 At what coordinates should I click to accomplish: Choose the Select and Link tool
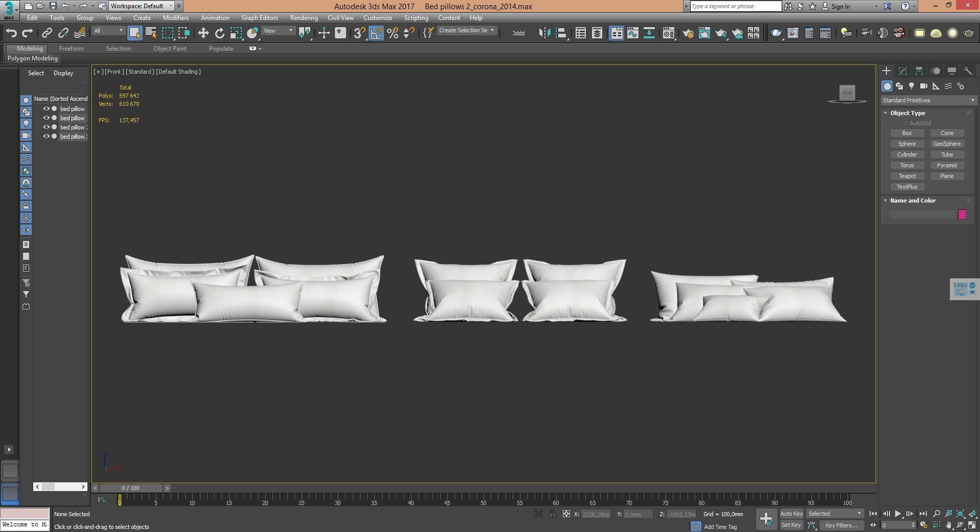[x=47, y=33]
